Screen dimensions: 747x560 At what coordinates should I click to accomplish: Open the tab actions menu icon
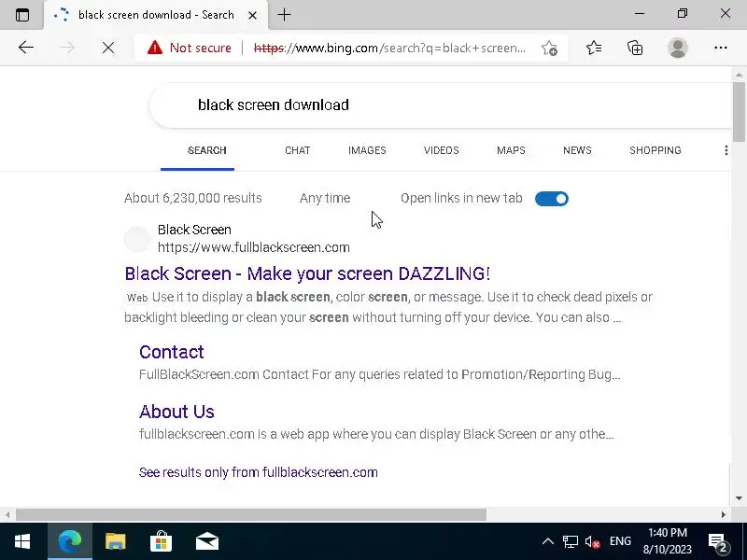tap(21, 15)
